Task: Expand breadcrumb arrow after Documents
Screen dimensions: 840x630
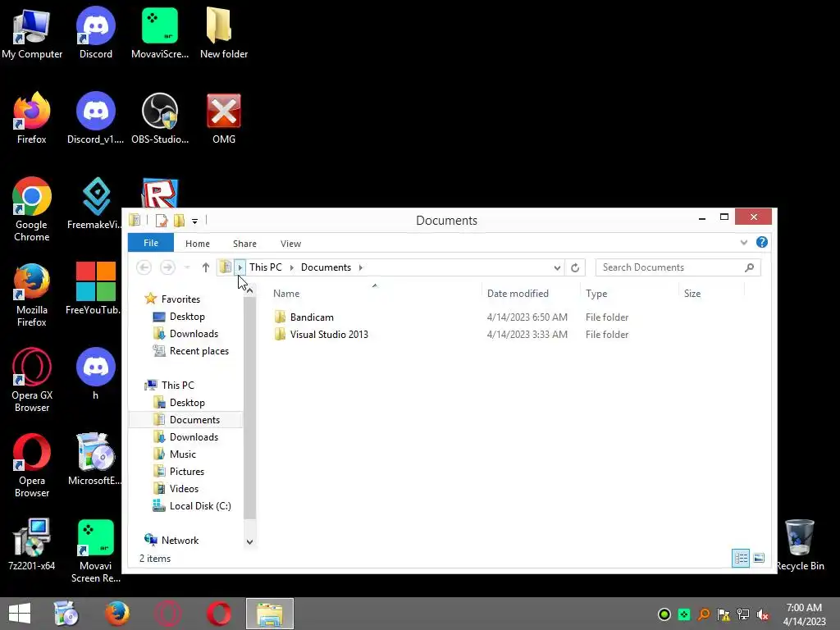Action: [x=361, y=267]
